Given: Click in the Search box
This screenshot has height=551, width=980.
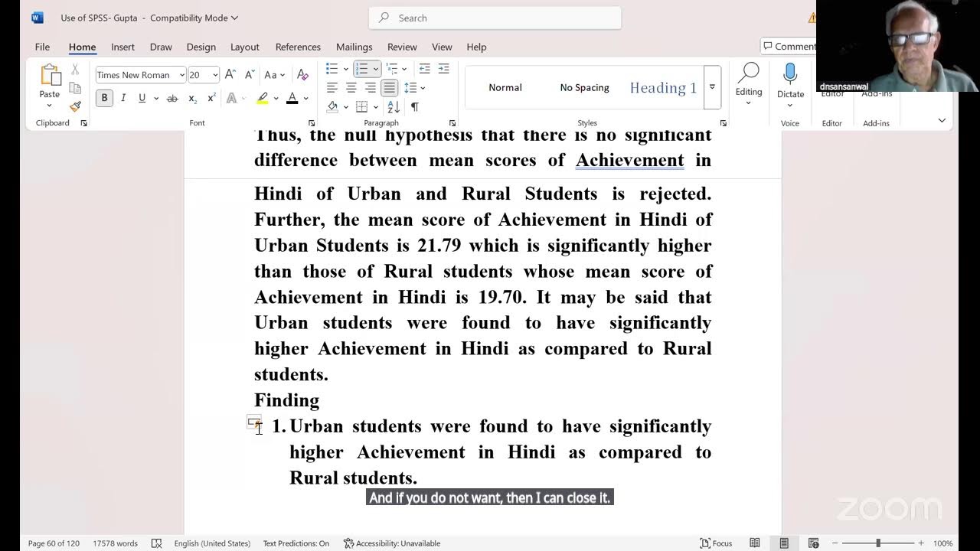Looking at the screenshot, I should click(x=495, y=18).
